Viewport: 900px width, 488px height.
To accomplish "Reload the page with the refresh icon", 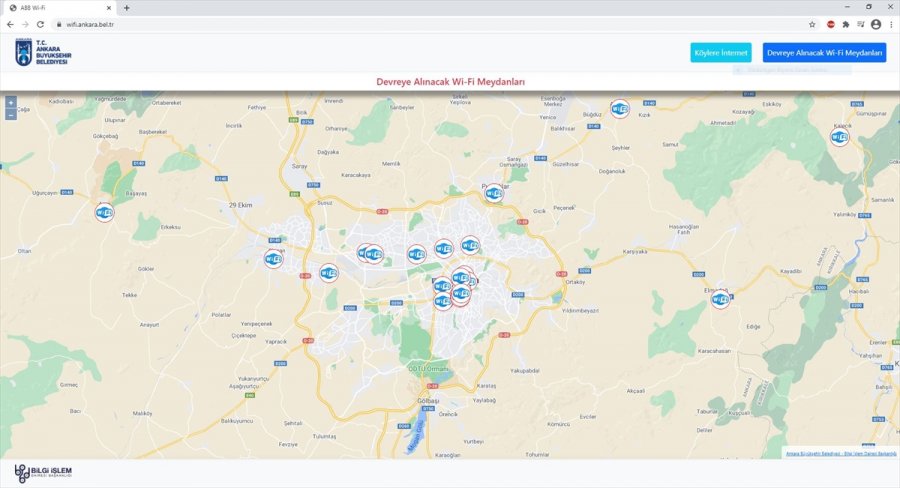I will [40, 24].
